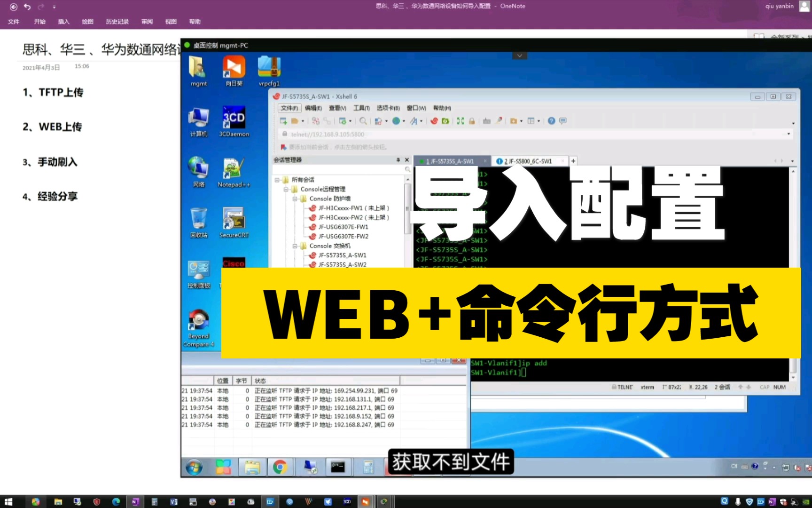Viewport: 812px width, 508px height.
Task: Launch the red Xshell swirl toolbar icon
Action: point(434,121)
